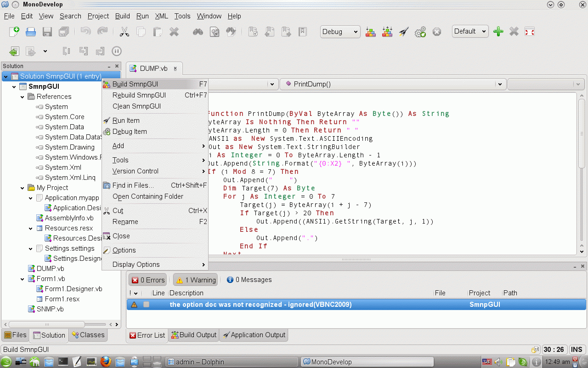This screenshot has height=368, width=588.
Task: Click the New File toolbar icon
Action: 14,32
